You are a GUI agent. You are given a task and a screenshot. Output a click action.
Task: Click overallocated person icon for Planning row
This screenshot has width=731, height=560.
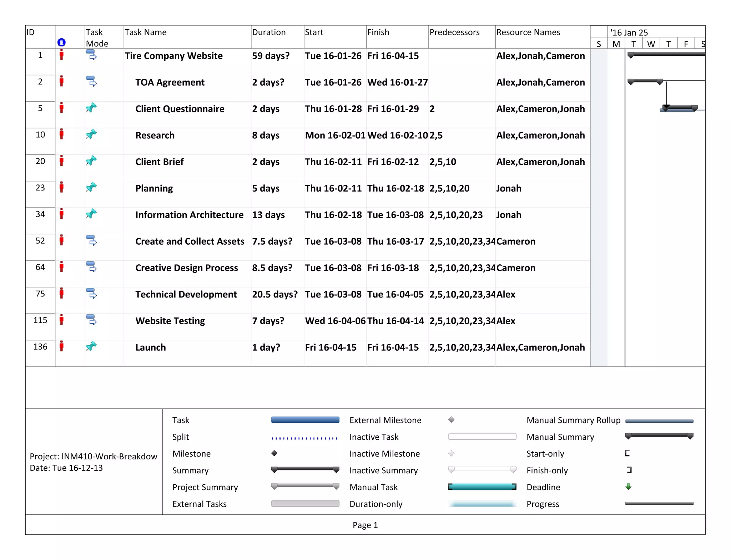pyautogui.click(x=61, y=187)
